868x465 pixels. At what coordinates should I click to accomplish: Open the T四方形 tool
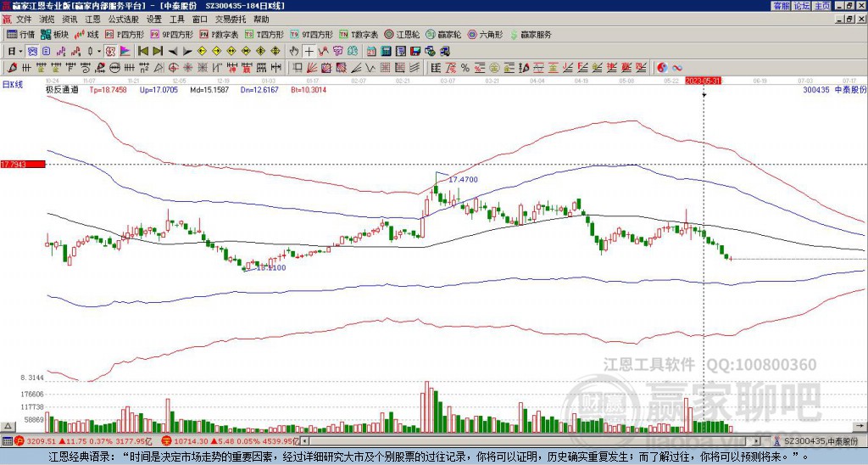click(x=264, y=34)
